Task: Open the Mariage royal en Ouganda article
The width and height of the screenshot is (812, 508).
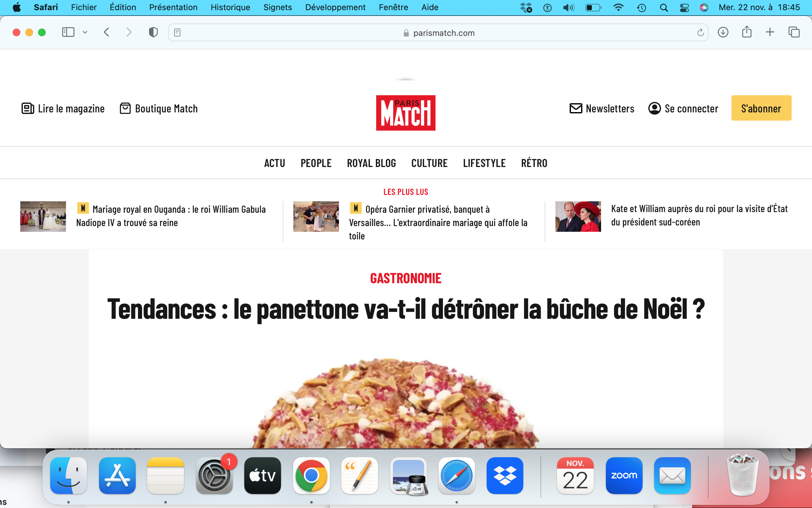Action: pos(171,216)
